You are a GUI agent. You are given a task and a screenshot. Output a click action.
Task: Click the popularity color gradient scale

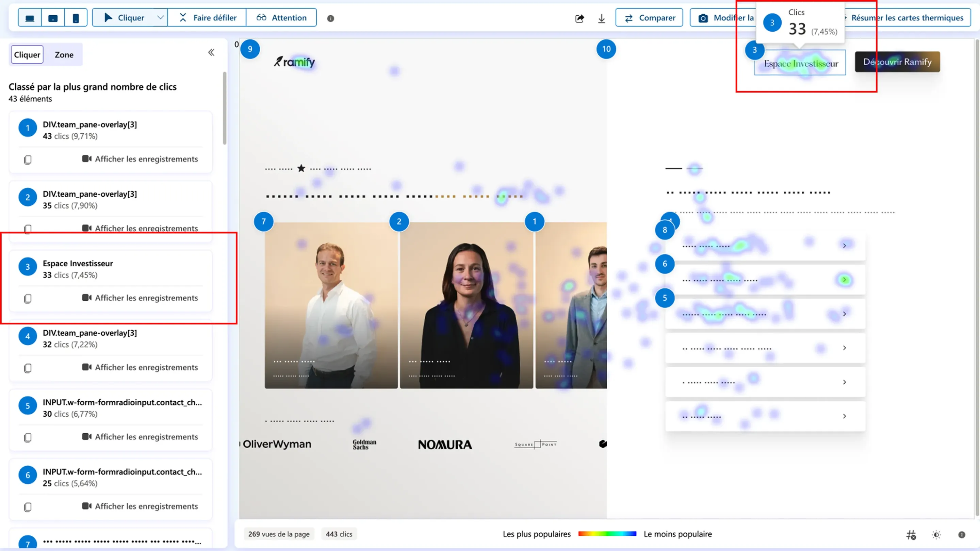(x=606, y=534)
